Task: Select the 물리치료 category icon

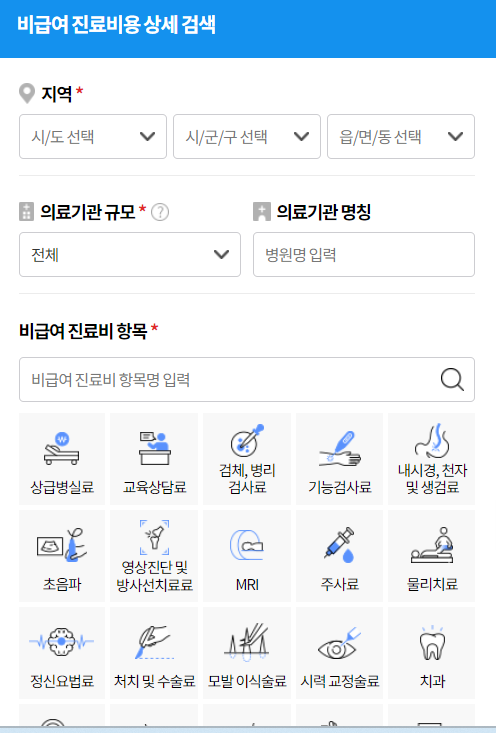Action: (431, 556)
